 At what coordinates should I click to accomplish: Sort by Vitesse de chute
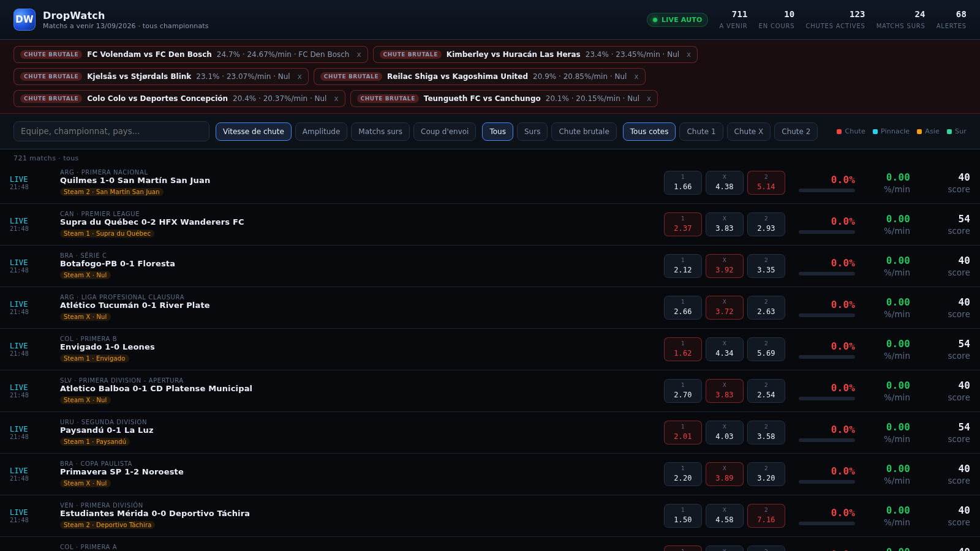coord(254,132)
